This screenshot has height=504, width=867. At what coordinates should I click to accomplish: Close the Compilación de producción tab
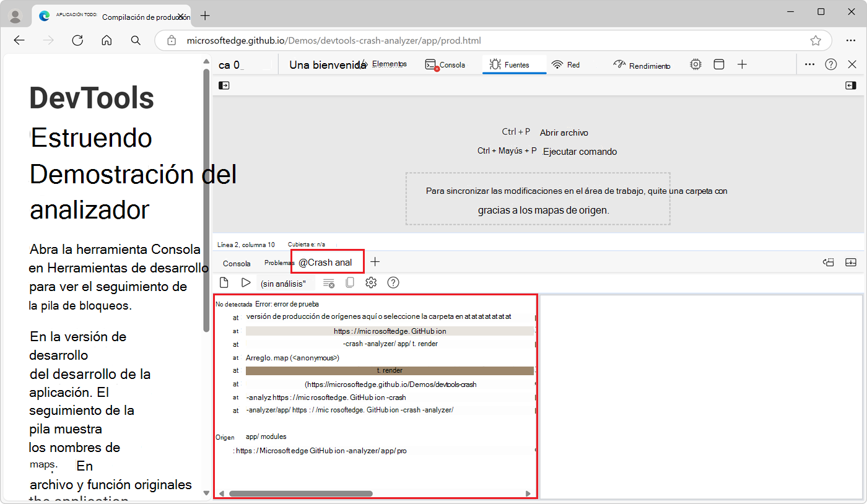tap(181, 16)
